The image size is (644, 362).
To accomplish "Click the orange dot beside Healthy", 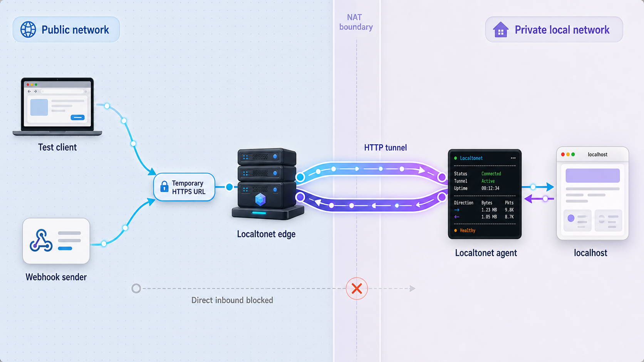I will coord(456,230).
